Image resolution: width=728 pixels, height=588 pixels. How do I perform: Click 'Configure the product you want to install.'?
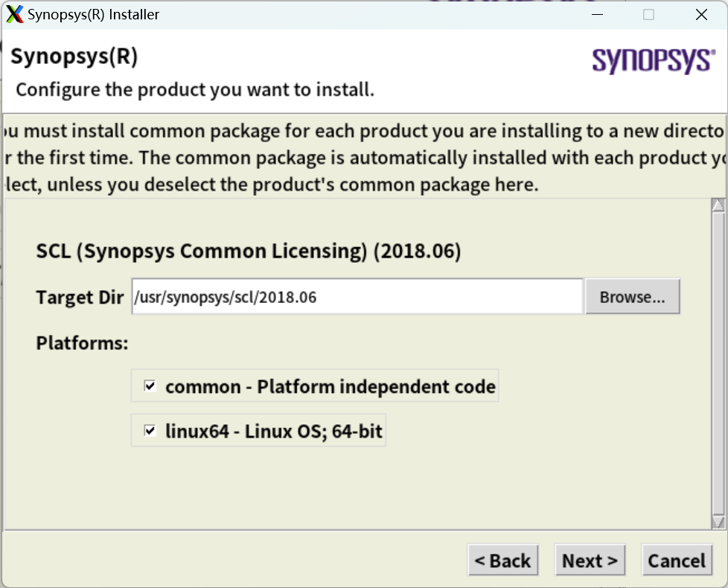click(195, 89)
